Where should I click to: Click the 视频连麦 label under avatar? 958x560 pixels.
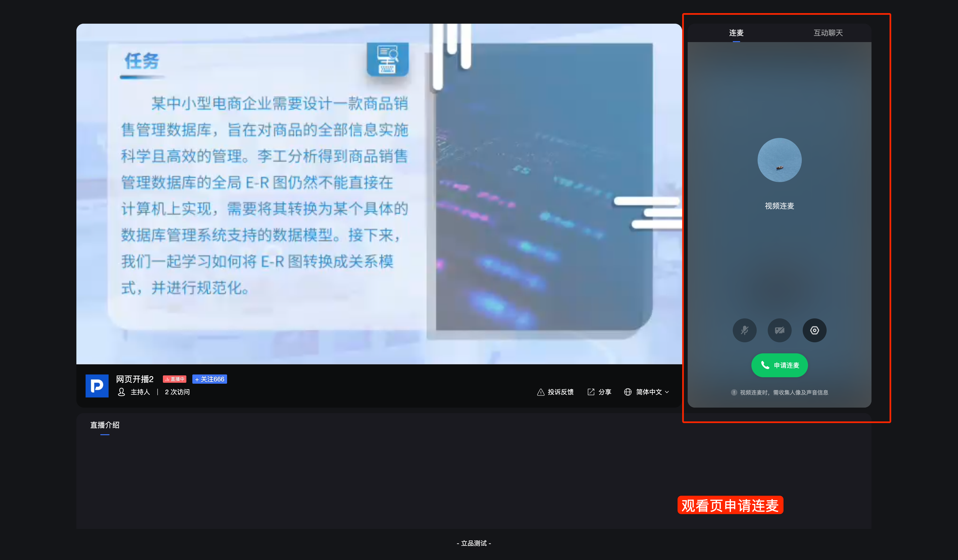tap(779, 206)
